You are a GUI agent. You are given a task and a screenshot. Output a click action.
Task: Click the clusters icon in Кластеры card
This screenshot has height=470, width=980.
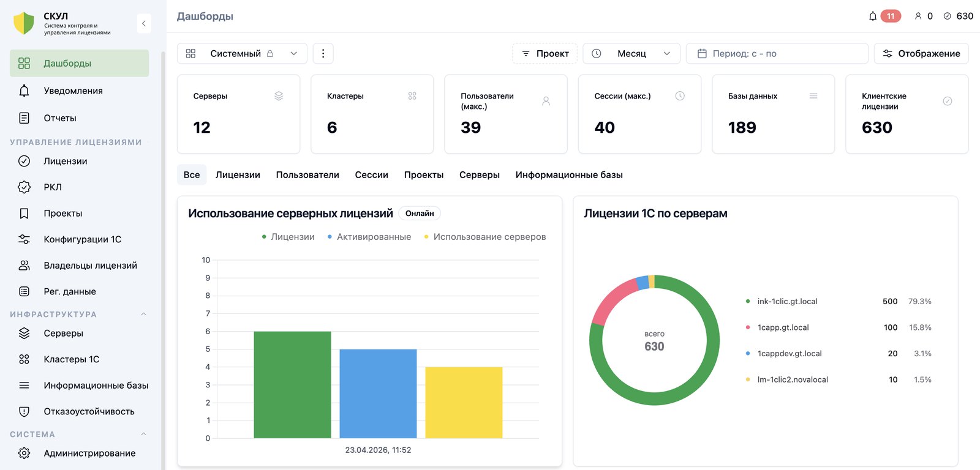click(x=412, y=96)
